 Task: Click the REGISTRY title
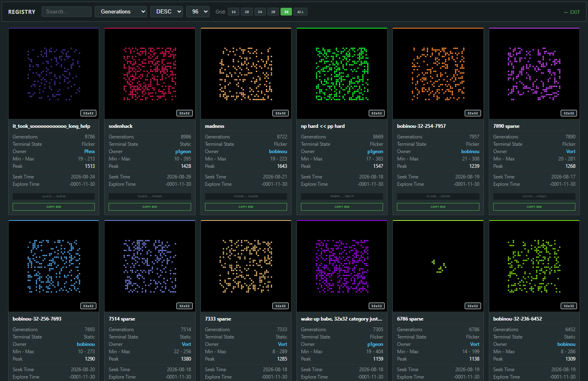(22, 12)
